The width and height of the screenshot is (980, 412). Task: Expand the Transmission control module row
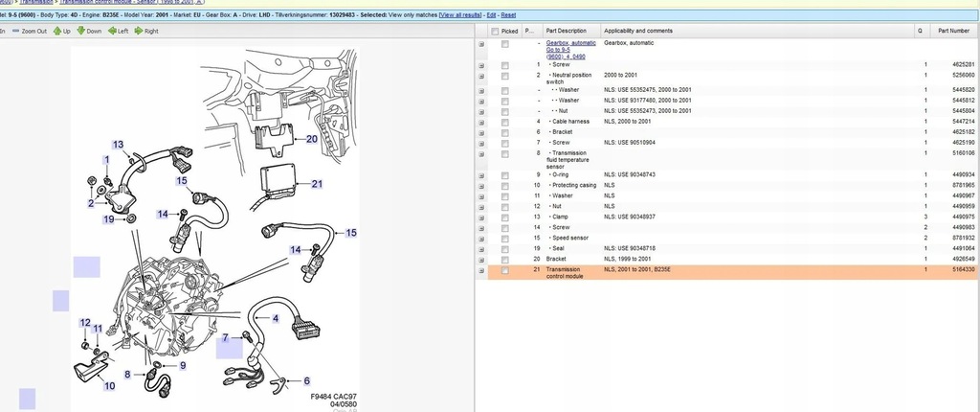[x=481, y=271]
